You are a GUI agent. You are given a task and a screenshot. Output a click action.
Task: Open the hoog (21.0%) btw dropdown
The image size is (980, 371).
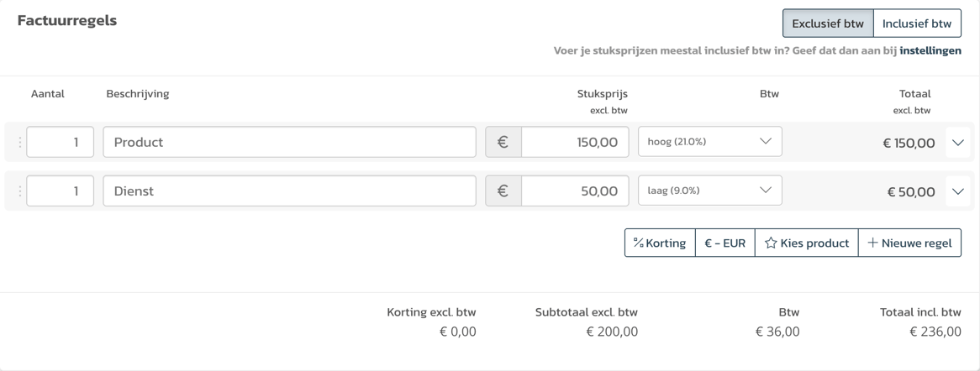pyautogui.click(x=710, y=142)
